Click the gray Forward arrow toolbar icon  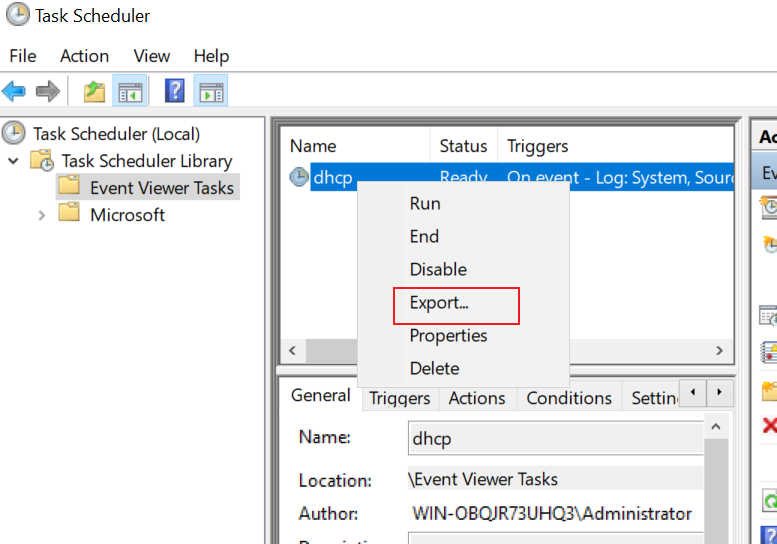(x=48, y=92)
